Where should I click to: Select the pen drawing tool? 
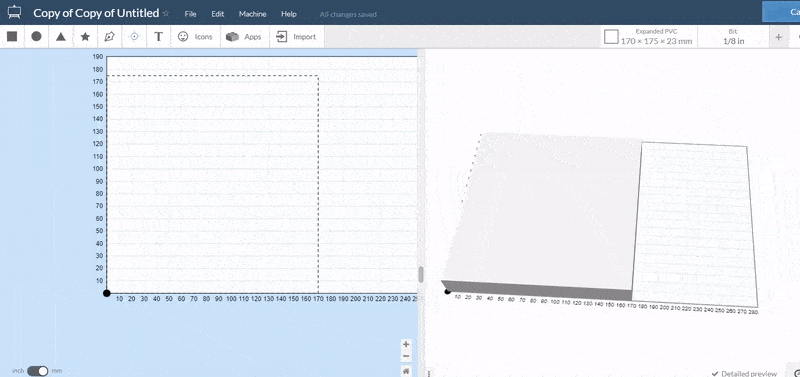tap(110, 37)
